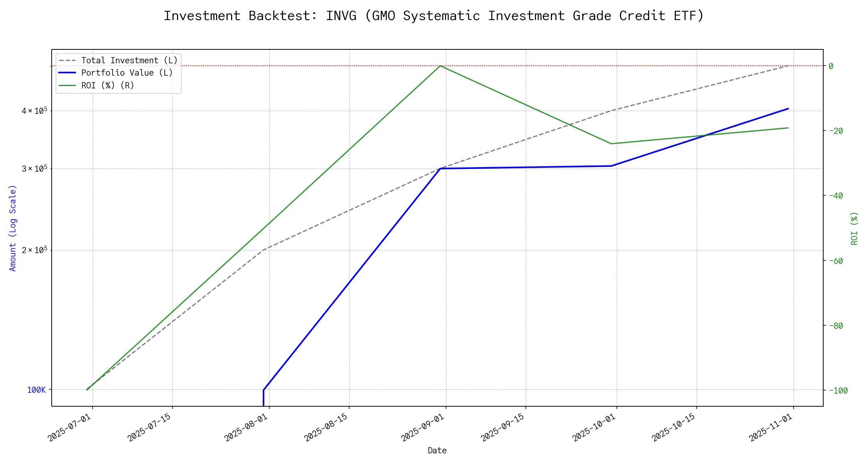This screenshot has height=463, width=868.
Task: Click the portfolio value line endpoint in late October
Action: pos(788,109)
